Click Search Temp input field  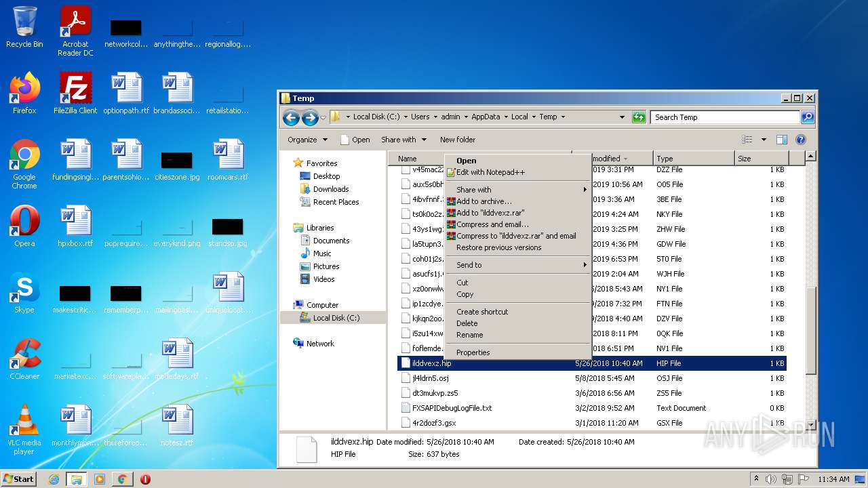(724, 117)
